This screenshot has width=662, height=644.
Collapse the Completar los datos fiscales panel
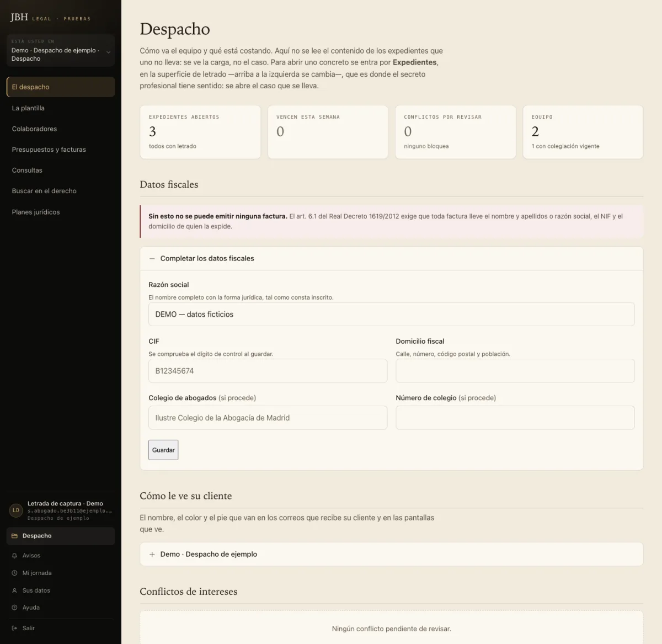pos(392,258)
